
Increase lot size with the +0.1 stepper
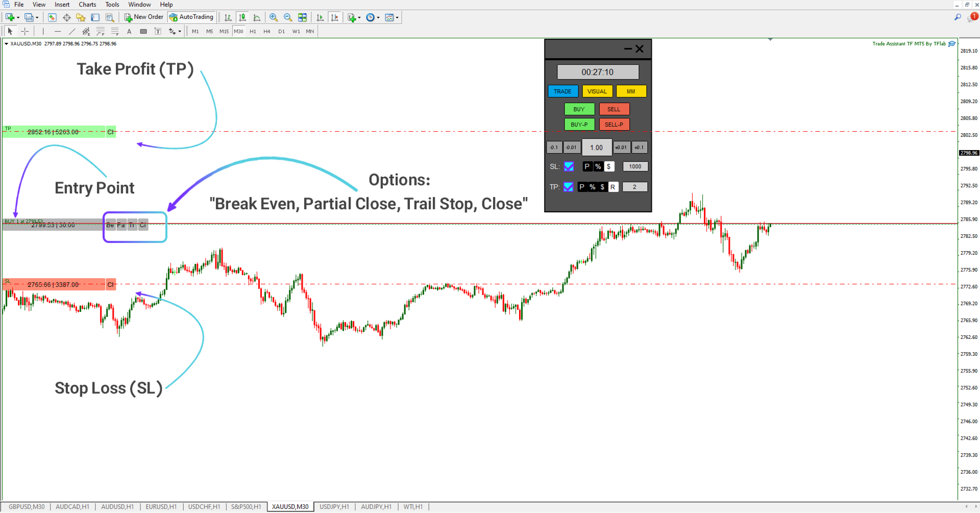pyautogui.click(x=639, y=147)
